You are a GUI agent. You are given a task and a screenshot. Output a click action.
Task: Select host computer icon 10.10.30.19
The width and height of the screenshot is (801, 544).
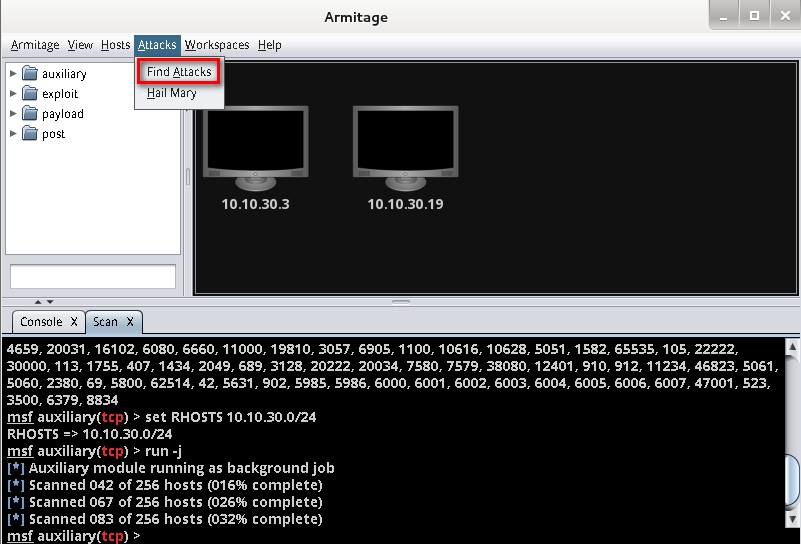pos(406,148)
